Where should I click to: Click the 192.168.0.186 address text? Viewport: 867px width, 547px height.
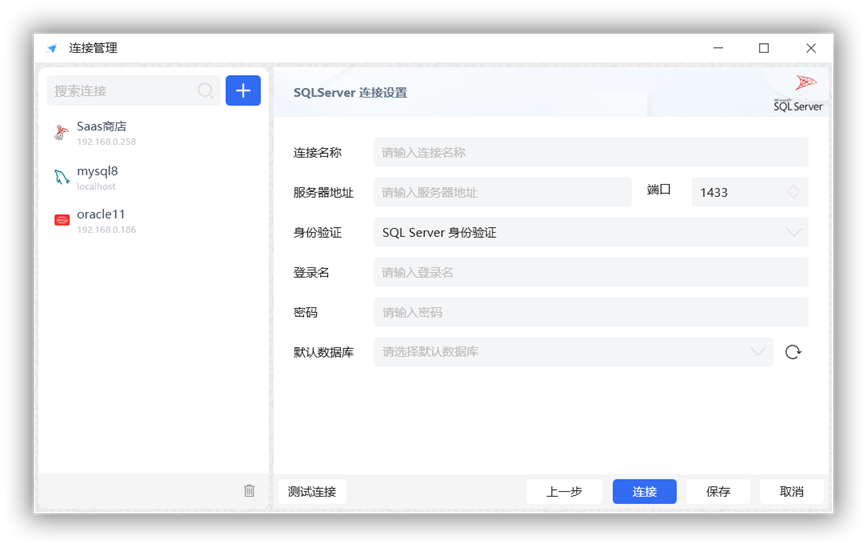106,230
